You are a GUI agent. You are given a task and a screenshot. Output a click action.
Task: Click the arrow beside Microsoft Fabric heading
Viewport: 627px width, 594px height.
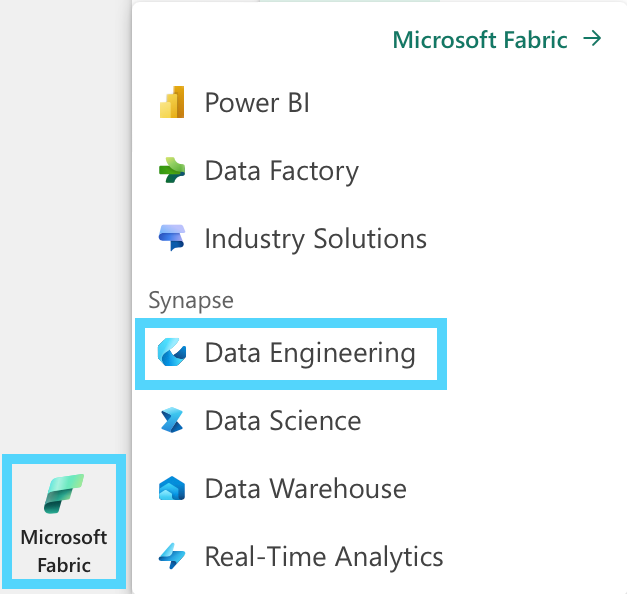coord(592,39)
